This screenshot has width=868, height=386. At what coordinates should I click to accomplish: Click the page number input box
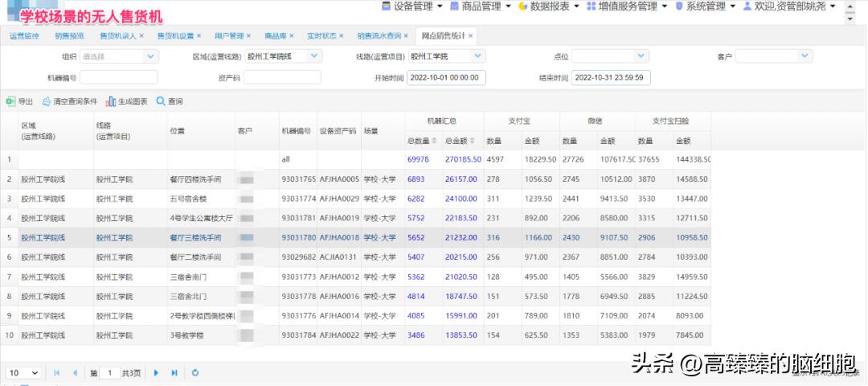pyautogui.click(x=110, y=372)
